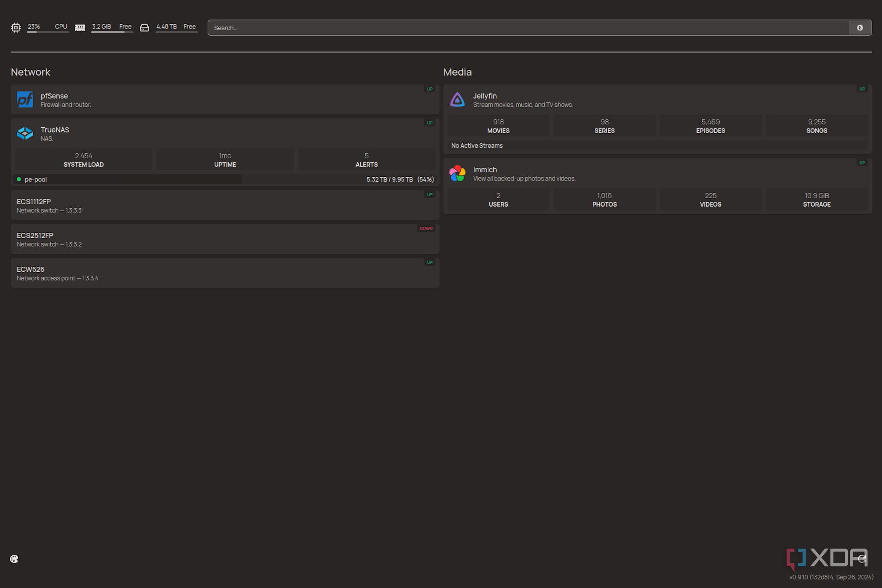Viewport: 882px width, 588px height.
Task: Click the search provider icon in search bar
Action: tap(860, 28)
